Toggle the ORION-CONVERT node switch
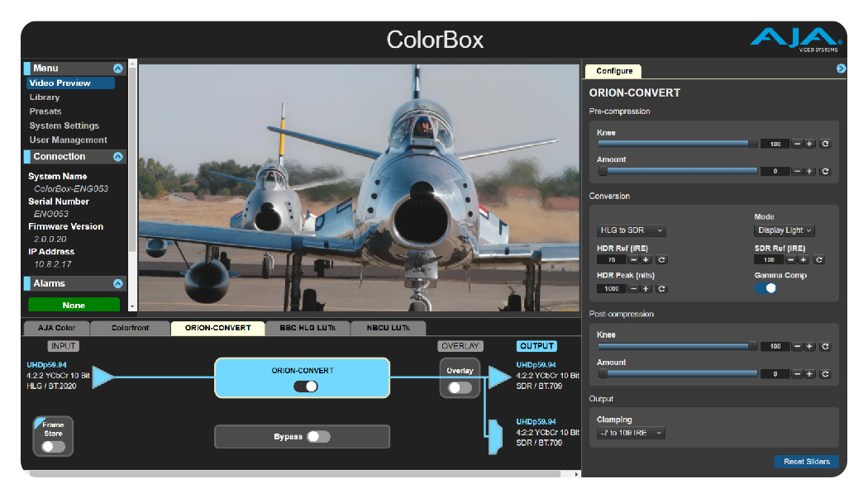 [306, 387]
